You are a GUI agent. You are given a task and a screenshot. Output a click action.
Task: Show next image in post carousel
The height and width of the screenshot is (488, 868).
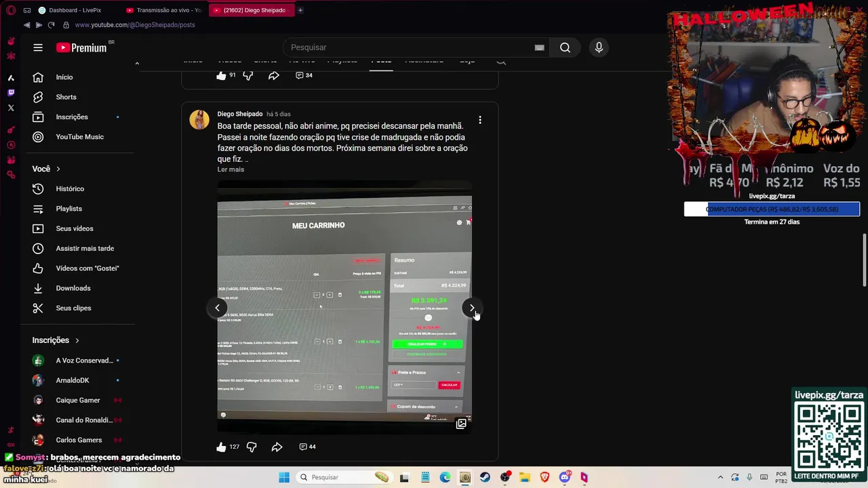(472, 308)
